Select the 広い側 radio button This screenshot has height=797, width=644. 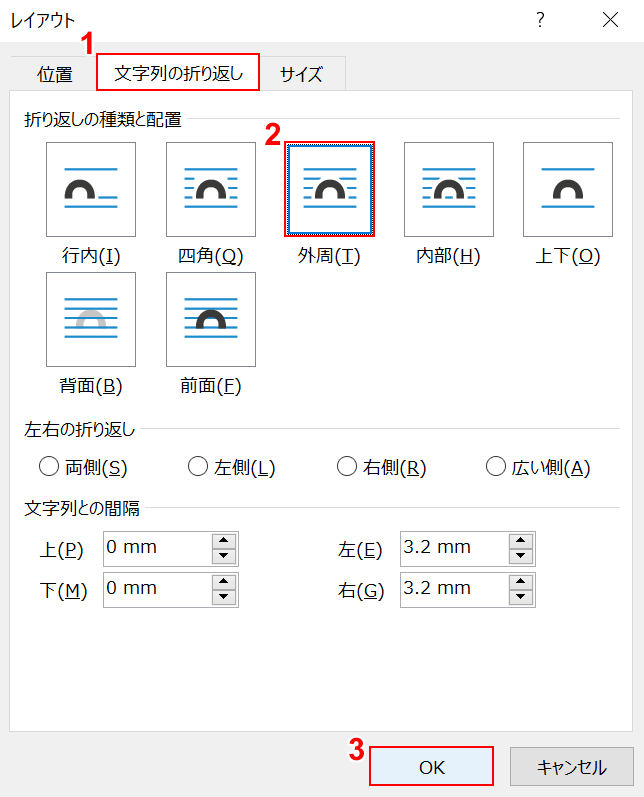[x=494, y=466]
